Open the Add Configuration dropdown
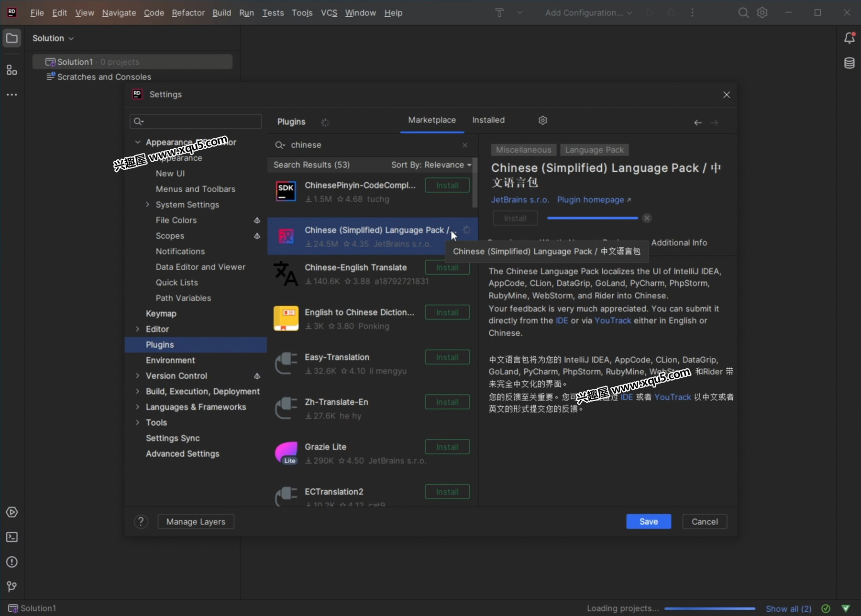Image resolution: width=861 pixels, height=616 pixels. [588, 13]
